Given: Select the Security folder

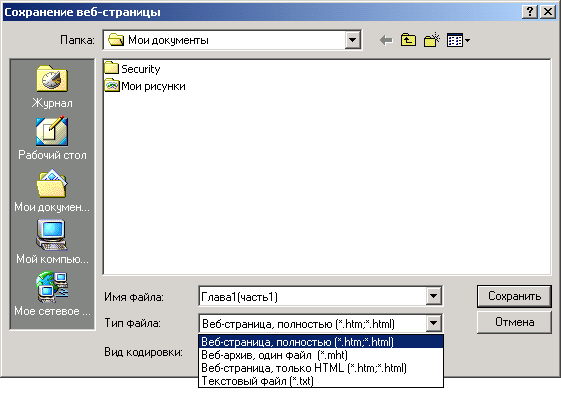Looking at the screenshot, I should coord(132,69).
